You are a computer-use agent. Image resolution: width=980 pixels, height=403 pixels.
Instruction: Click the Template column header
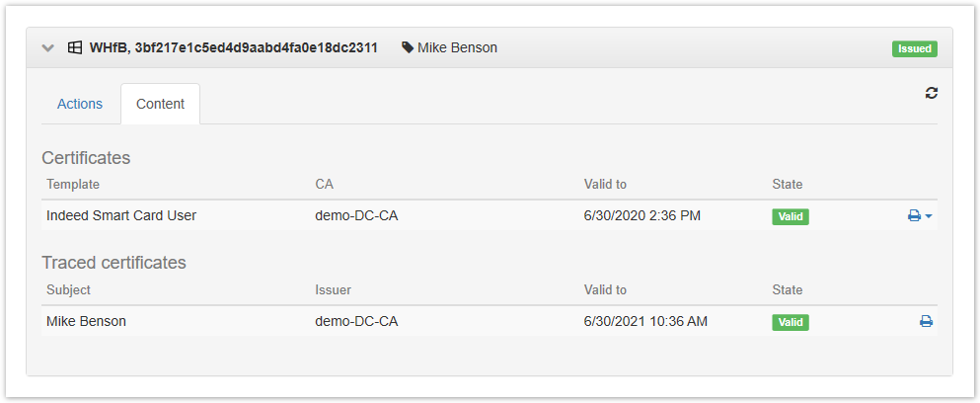73,184
